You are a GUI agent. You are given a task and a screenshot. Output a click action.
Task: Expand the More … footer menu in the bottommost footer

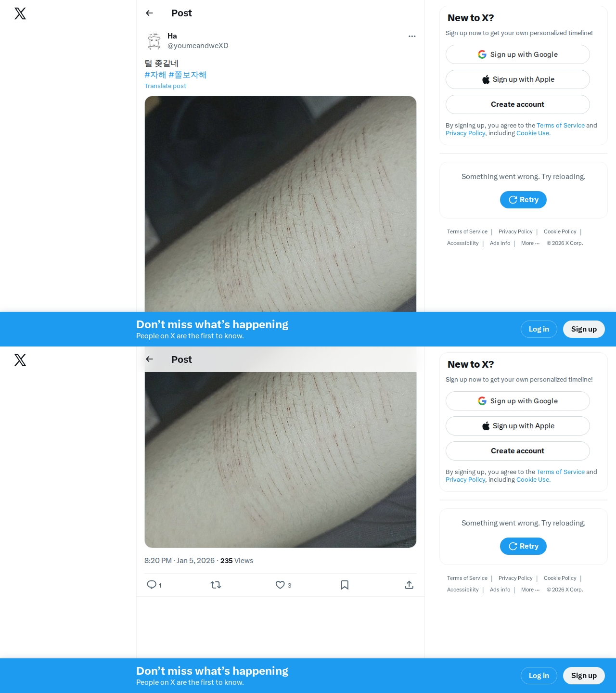pyautogui.click(x=530, y=590)
